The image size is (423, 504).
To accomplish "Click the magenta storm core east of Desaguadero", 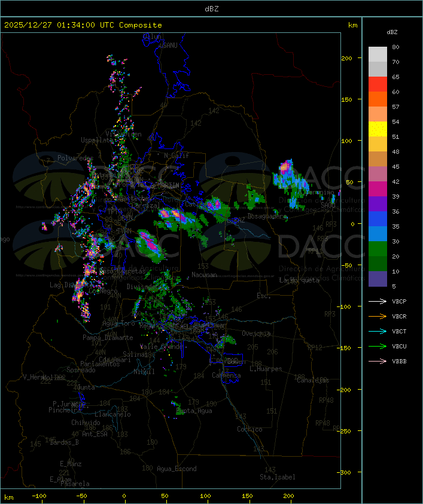I will 285,167.
